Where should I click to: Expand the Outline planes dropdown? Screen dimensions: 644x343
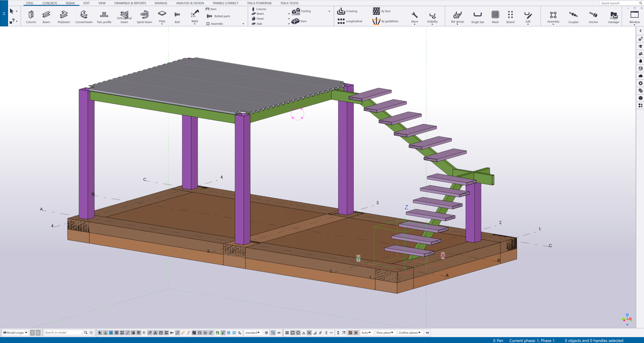pos(409,333)
